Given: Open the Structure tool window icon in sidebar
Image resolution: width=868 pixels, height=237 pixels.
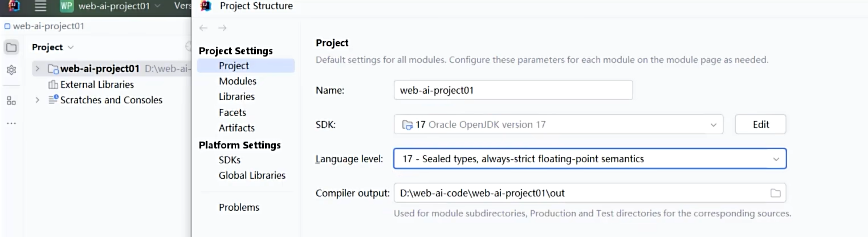Looking at the screenshot, I should point(11,101).
